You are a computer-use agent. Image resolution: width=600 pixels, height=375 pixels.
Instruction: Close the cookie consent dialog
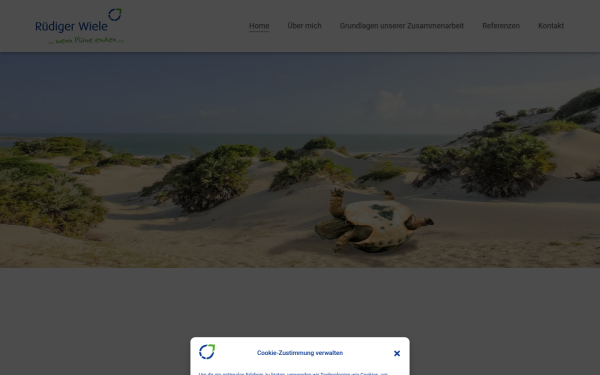[x=397, y=353]
